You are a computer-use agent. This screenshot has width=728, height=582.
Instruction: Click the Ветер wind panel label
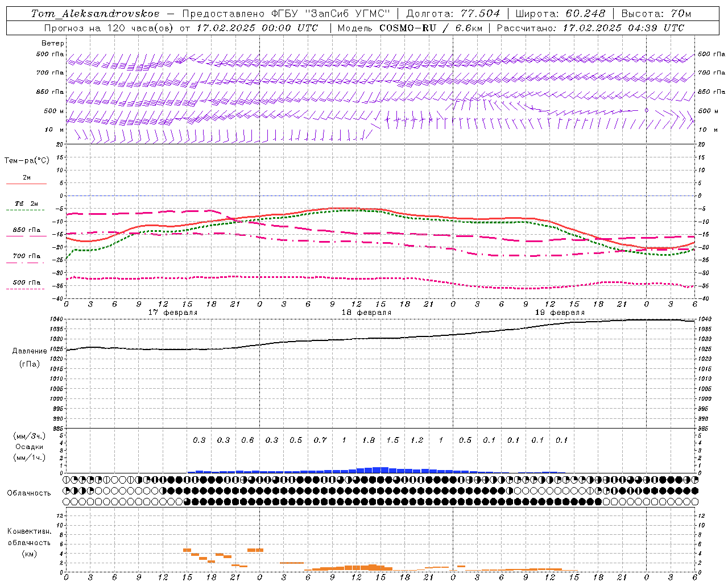tap(53, 43)
